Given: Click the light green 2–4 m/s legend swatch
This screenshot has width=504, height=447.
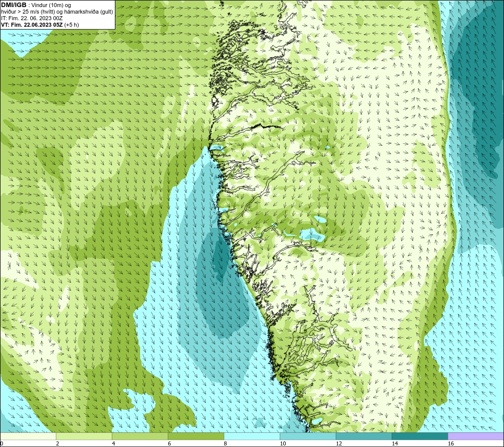Looking at the screenshot, I should 84,436.
